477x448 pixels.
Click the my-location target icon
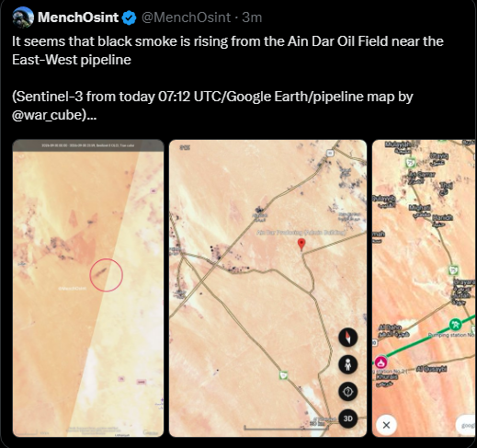coord(347,392)
